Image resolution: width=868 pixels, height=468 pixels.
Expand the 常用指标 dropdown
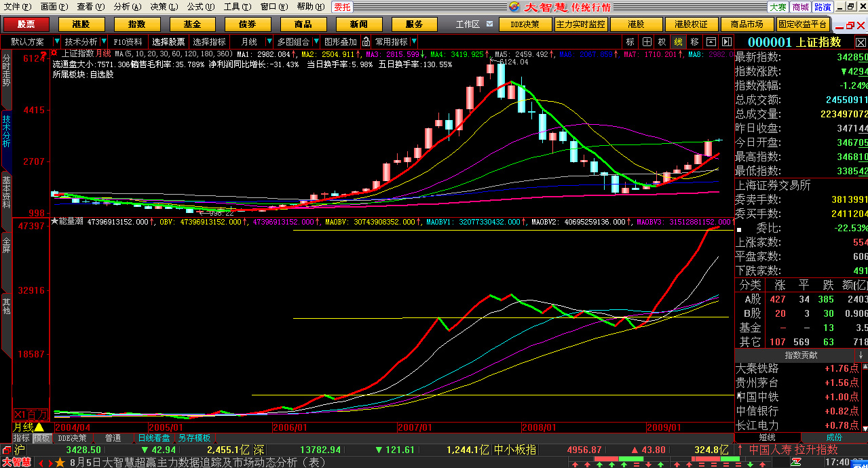[x=414, y=42]
